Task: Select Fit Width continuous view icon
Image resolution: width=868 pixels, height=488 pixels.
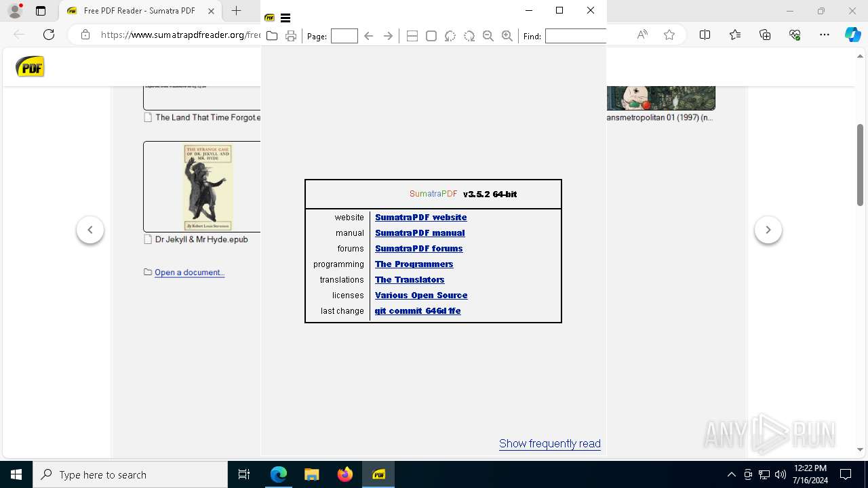Action: coord(412,36)
